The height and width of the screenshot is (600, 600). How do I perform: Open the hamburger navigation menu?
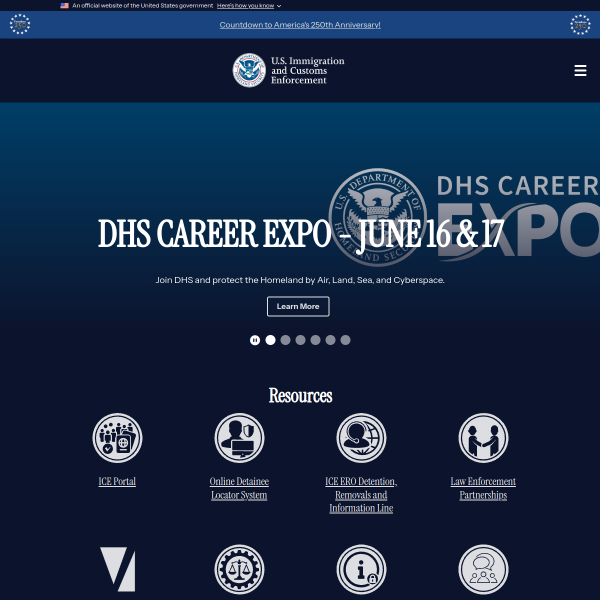[580, 70]
